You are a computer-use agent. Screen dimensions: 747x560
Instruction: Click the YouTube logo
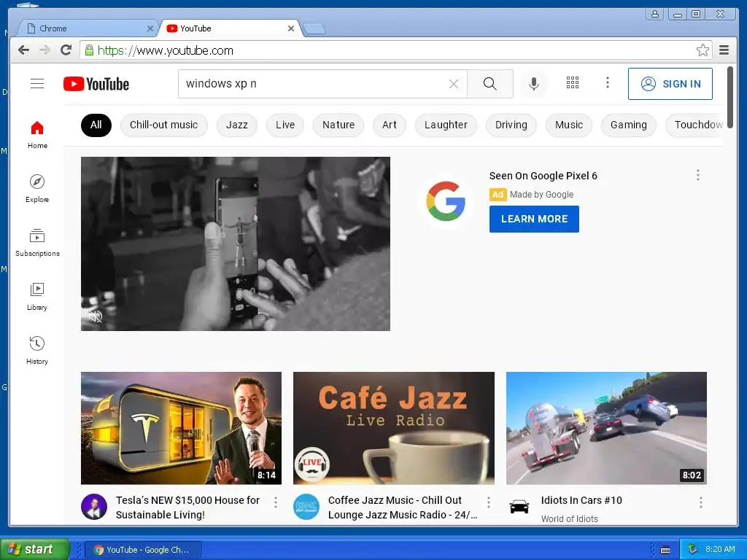(96, 84)
